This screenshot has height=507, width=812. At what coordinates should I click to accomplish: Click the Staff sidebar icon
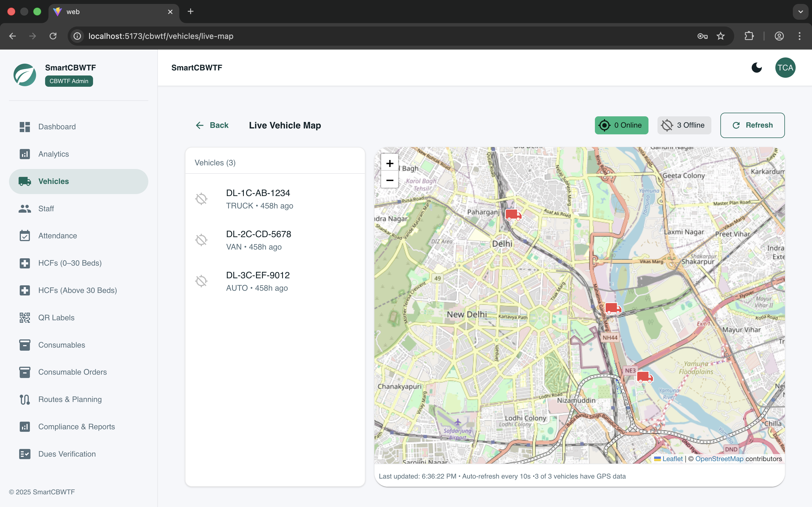point(25,208)
